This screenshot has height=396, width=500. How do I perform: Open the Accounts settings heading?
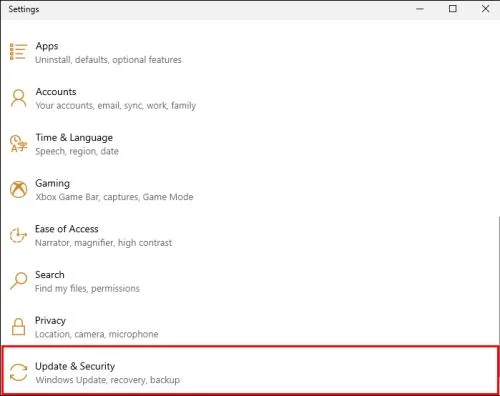click(x=56, y=92)
